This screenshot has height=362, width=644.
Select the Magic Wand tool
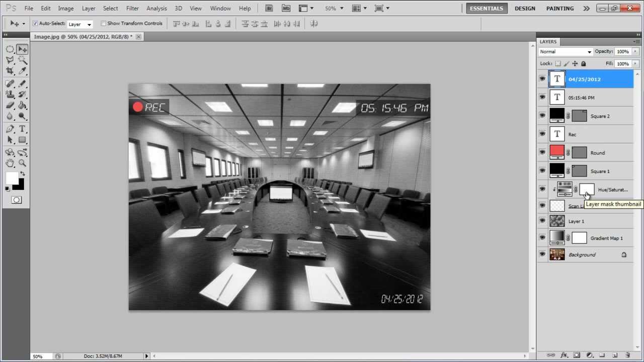[22, 60]
